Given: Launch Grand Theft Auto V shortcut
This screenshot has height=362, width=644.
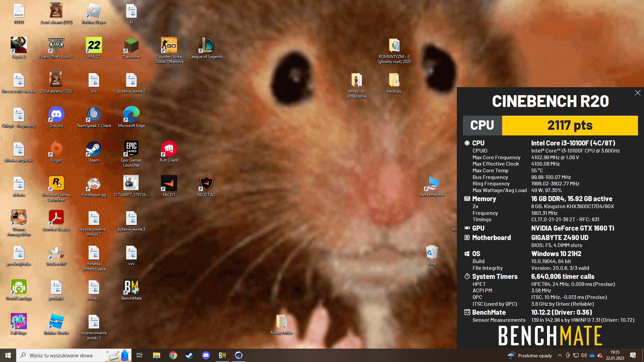Looking at the screenshot, I should tap(56, 48).
